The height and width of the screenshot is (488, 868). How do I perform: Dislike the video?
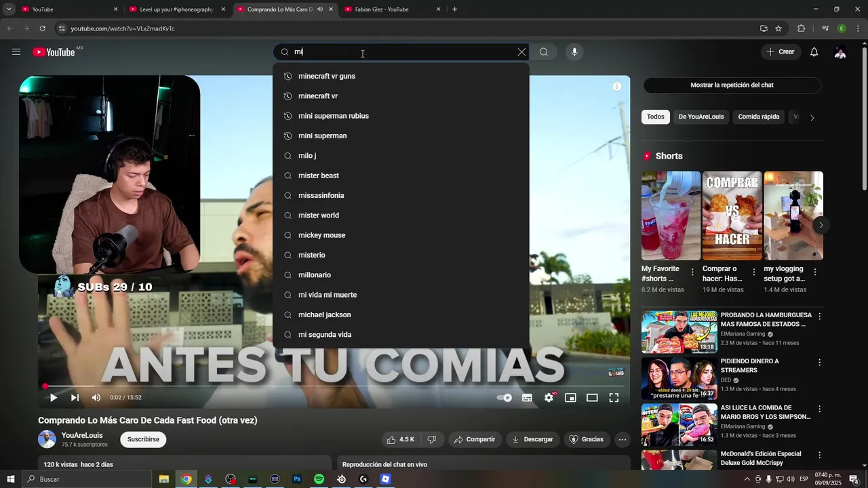432,440
